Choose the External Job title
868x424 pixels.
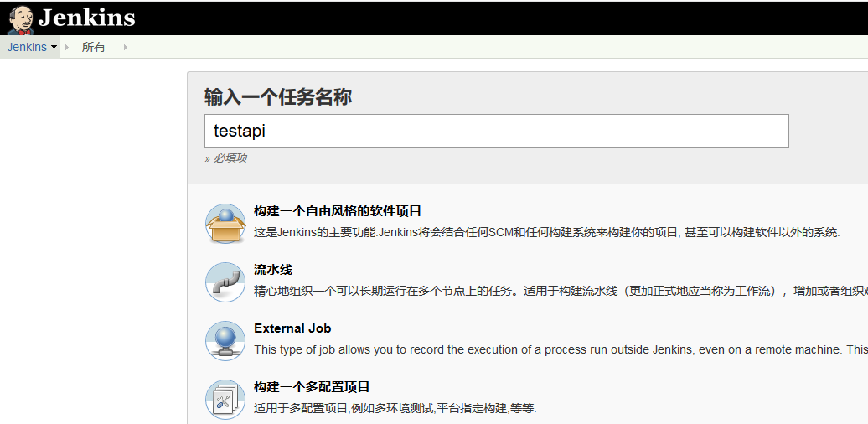(x=292, y=328)
